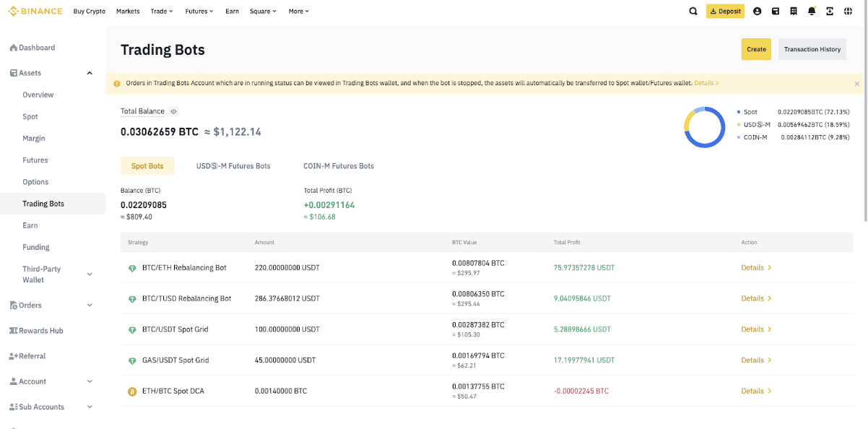Open the wallet icon in header
The height and width of the screenshot is (429, 868).
coord(776,12)
